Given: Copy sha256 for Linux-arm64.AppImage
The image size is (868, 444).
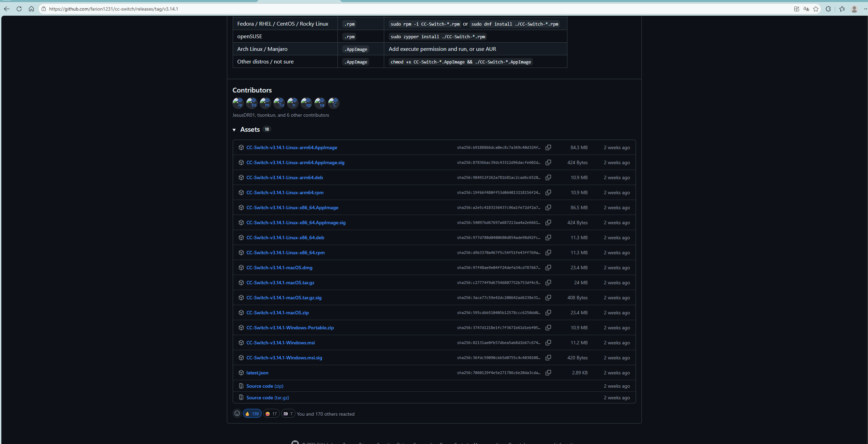Looking at the screenshot, I should 548,147.
